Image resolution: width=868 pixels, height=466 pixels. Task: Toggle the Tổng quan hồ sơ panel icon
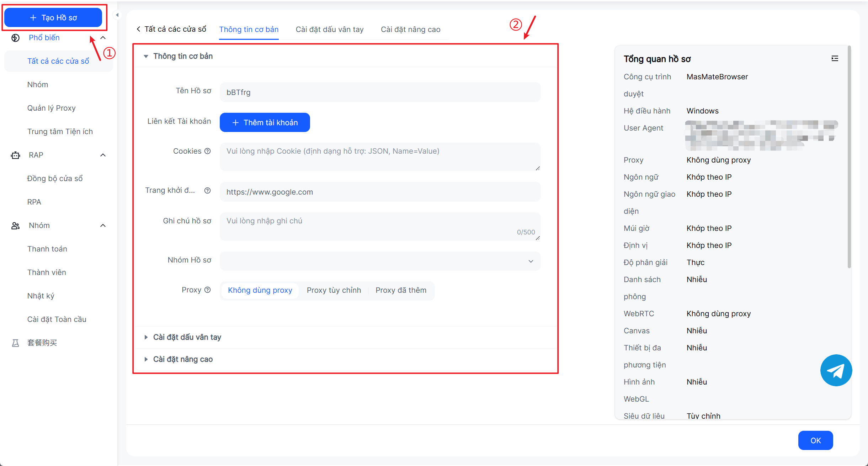[x=835, y=59]
